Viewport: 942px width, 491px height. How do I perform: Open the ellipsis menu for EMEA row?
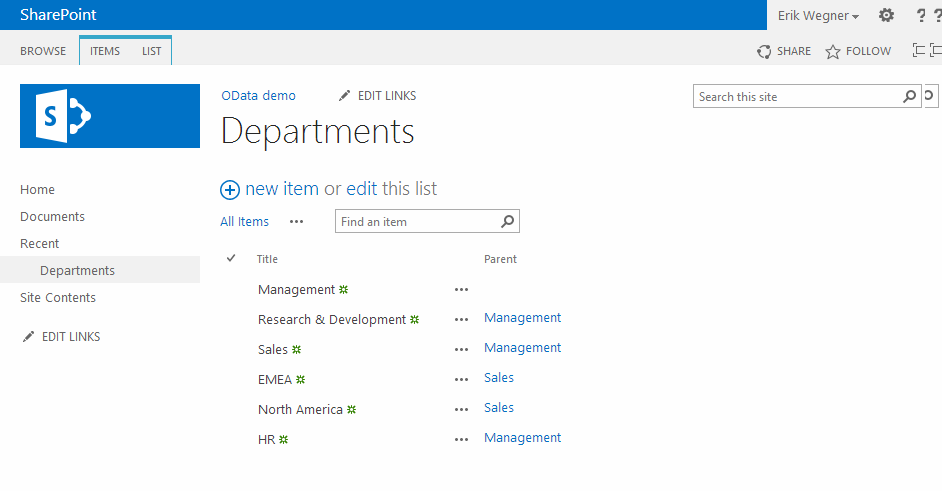pos(461,380)
